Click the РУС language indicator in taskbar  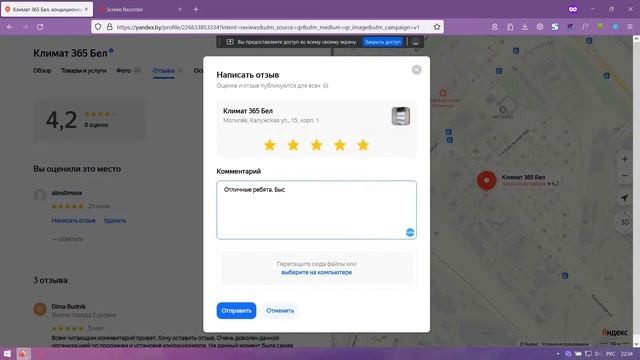pyautogui.click(x=611, y=354)
